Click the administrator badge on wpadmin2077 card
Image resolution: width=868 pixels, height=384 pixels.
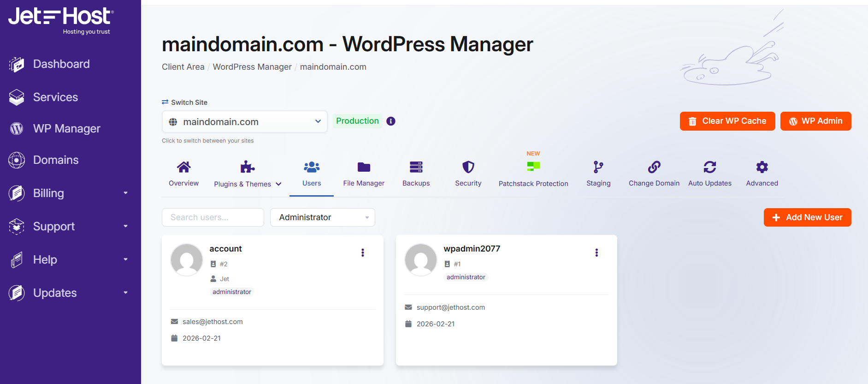click(466, 277)
